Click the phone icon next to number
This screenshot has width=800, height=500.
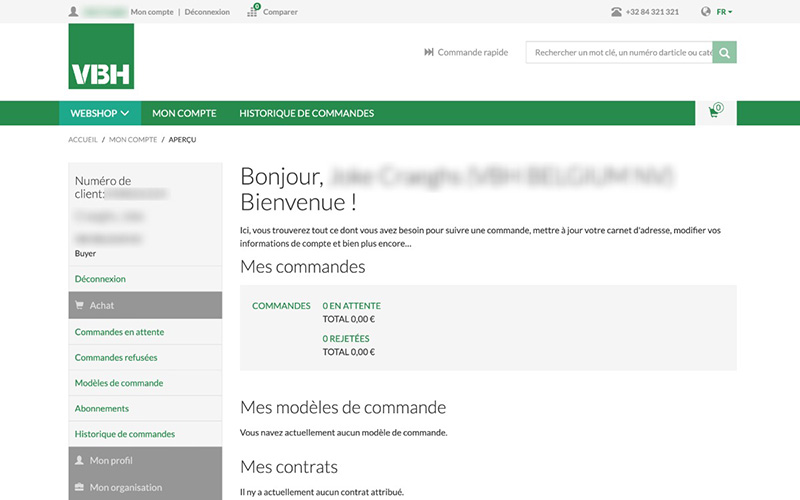[616, 12]
